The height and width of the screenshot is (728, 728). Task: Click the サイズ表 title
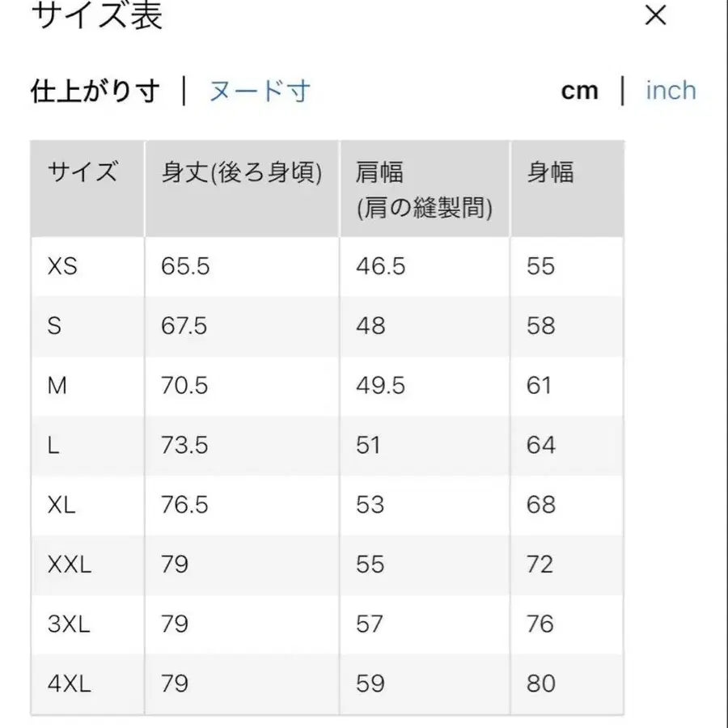coord(97,18)
